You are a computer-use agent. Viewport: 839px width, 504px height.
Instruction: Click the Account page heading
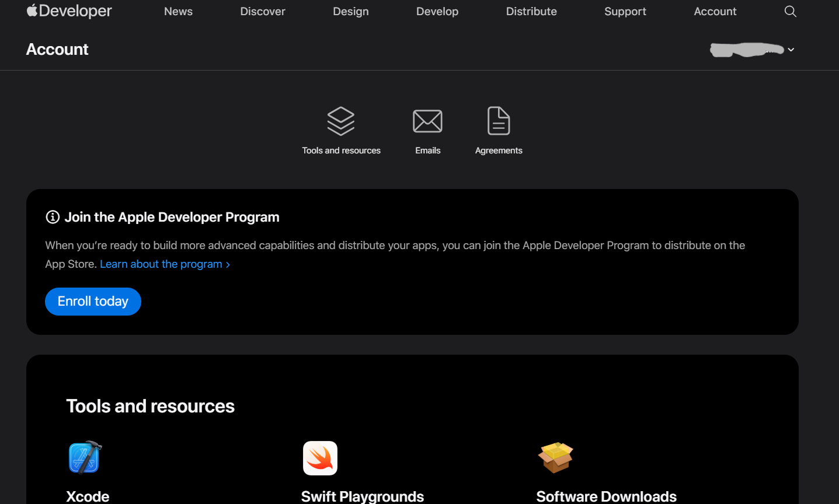(x=57, y=50)
